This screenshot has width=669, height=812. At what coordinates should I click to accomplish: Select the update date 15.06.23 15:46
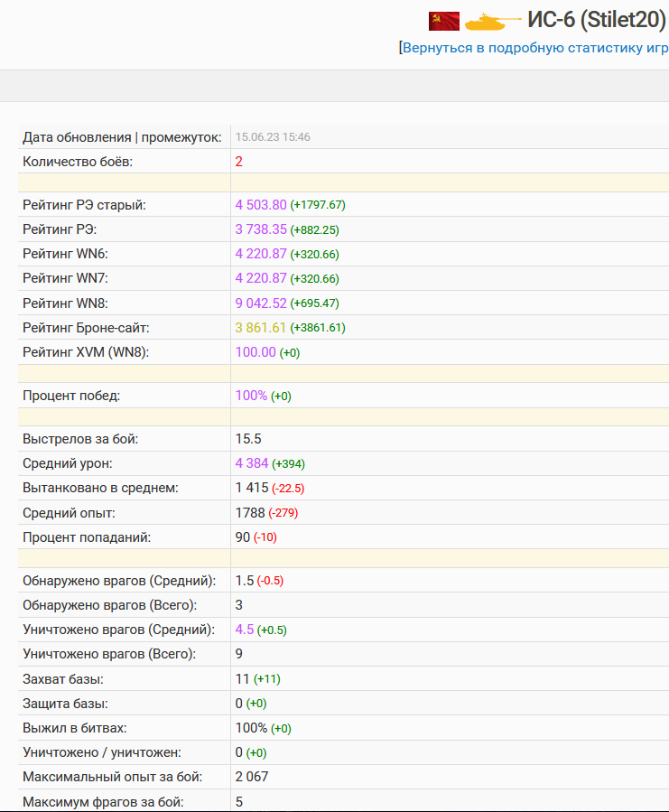[x=273, y=137]
